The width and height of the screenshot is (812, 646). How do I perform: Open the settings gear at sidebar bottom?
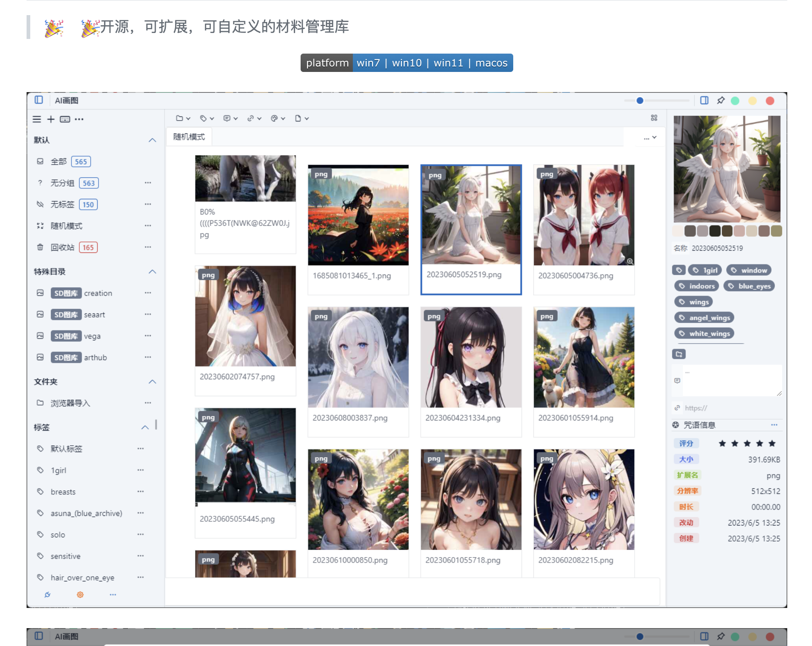click(x=80, y=595)
